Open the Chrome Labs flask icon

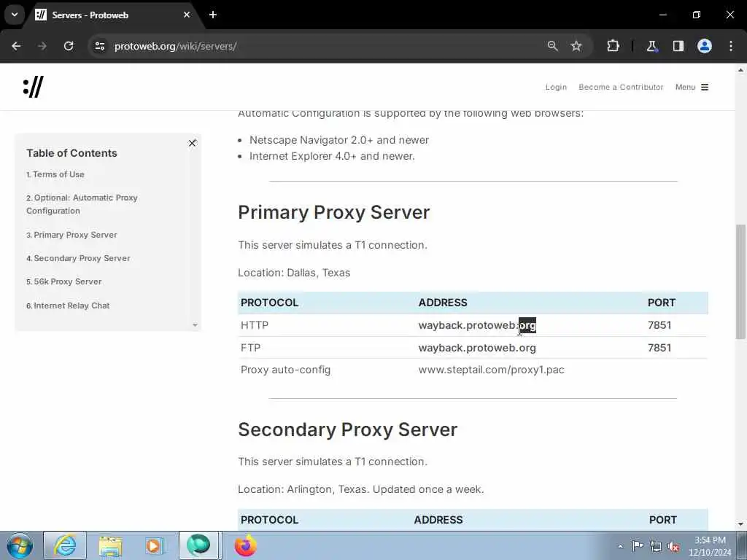(651, 46)
